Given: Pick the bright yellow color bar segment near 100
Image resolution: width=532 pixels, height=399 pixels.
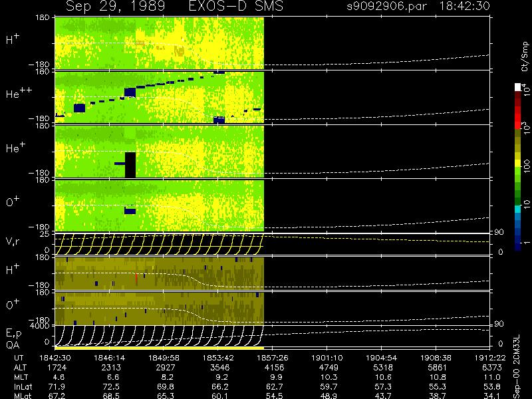Looking at the screenshot, I should click(x=518, y=163).
